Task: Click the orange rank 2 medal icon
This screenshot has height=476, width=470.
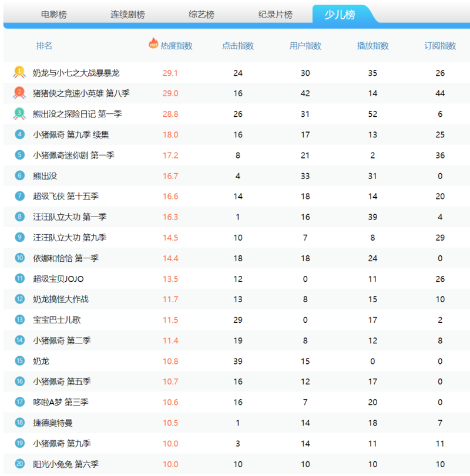Action: pyautogui.click(x=19, y=93)
